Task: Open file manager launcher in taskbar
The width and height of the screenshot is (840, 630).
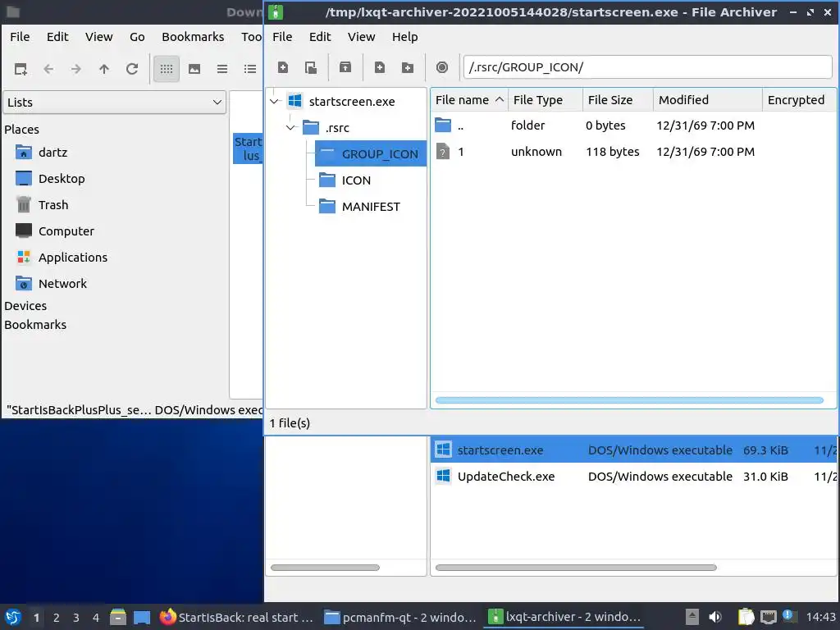Action: click(x=118, y=617)
